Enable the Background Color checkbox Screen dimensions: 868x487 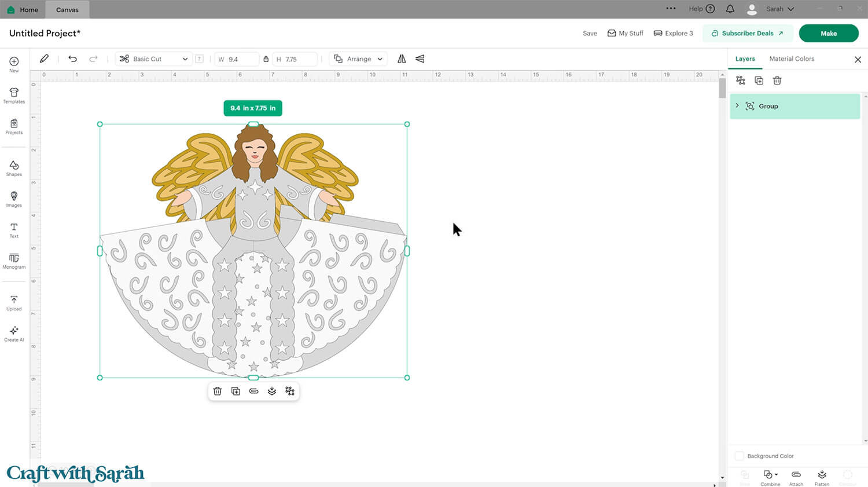(x=739, y=456)
